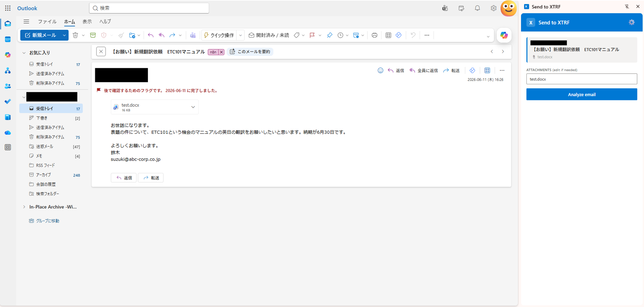The height and width of the screenshot is (307, 644).
Task: Open XTRF add-in settings gear
Action: click(x=632, y=22)
